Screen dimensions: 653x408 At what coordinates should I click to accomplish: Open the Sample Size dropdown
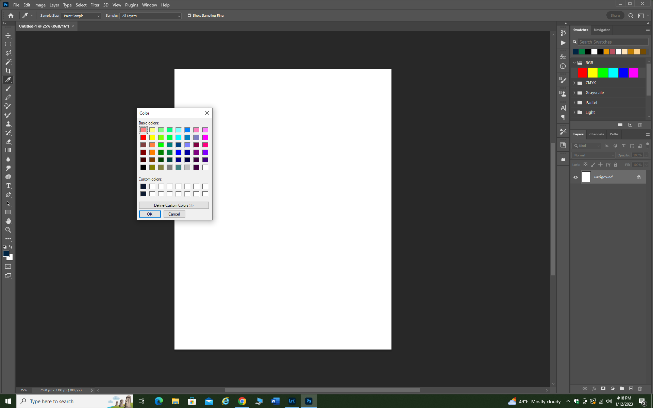83,16
